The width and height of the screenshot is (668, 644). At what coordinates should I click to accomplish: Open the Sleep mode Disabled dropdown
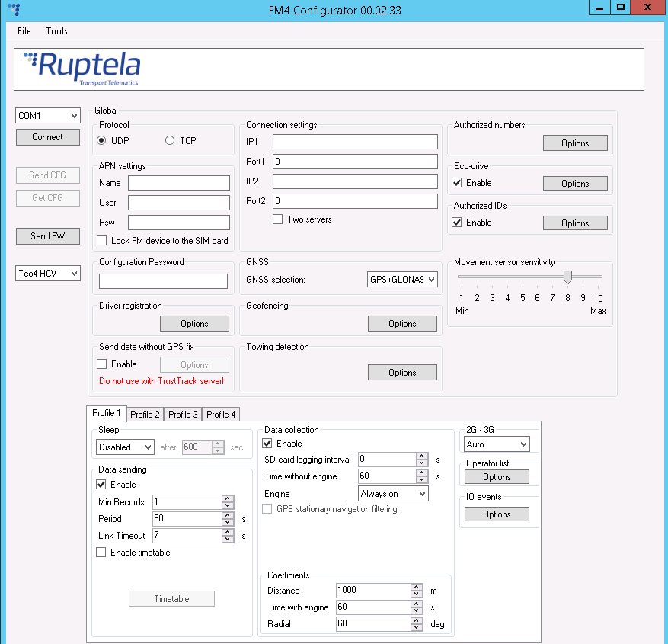(x=125, y=447)
